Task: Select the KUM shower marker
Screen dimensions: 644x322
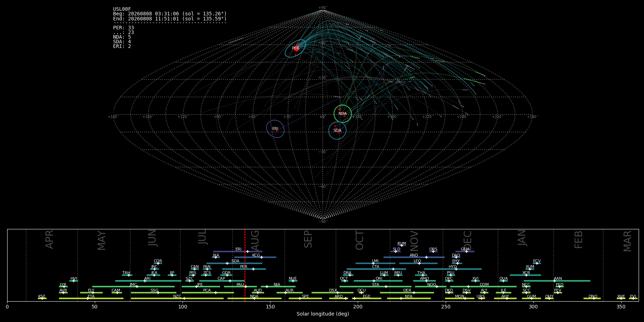Action: point(402,245)
